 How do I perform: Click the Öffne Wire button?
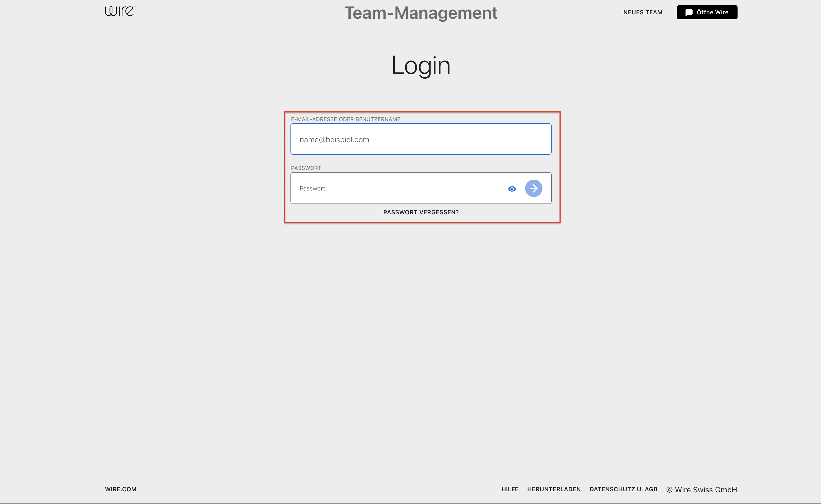click(707, 12)
